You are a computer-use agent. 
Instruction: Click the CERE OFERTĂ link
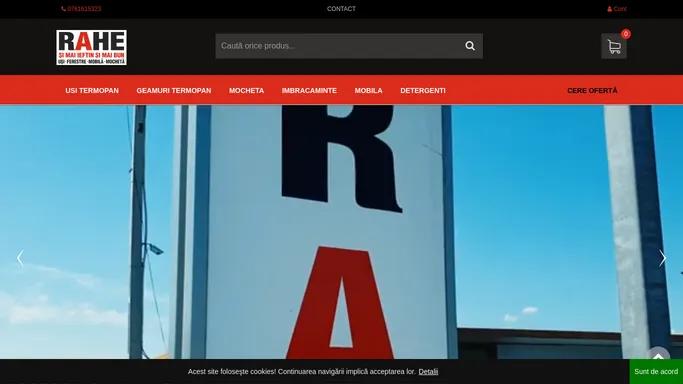click(592, 91)
